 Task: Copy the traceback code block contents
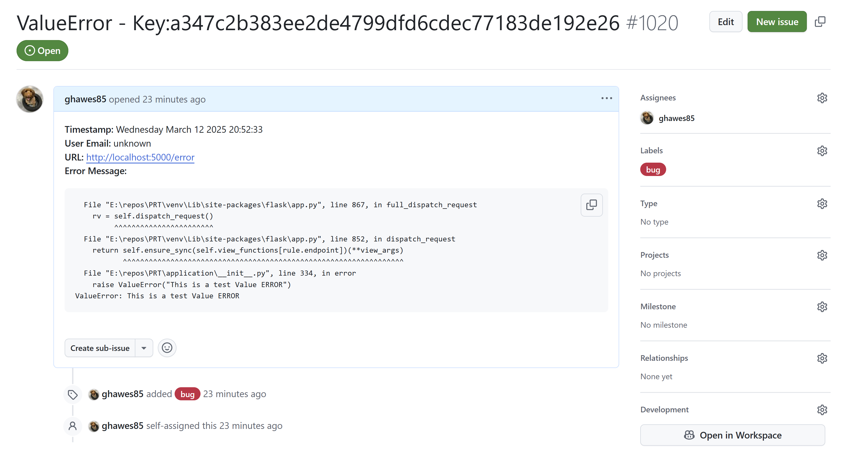[591, 205]
